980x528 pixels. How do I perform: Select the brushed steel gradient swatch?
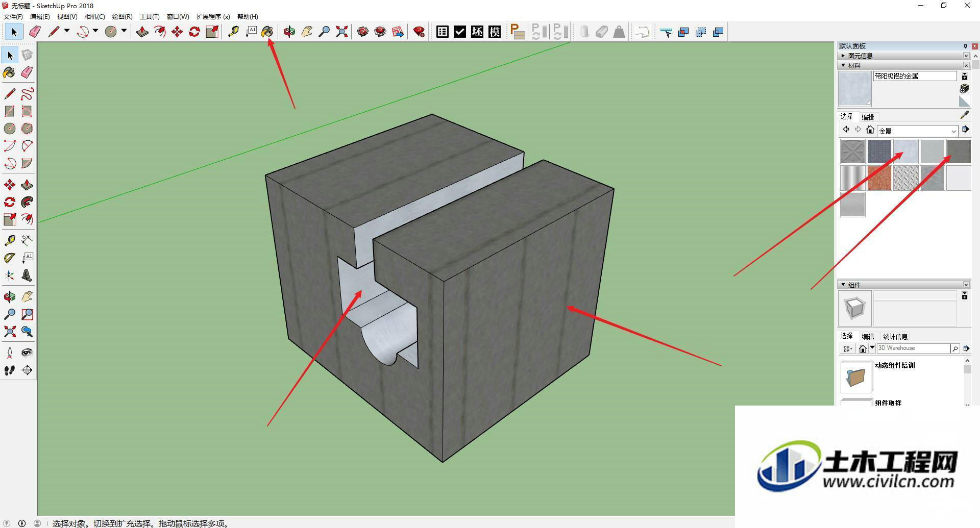point(853,178)
